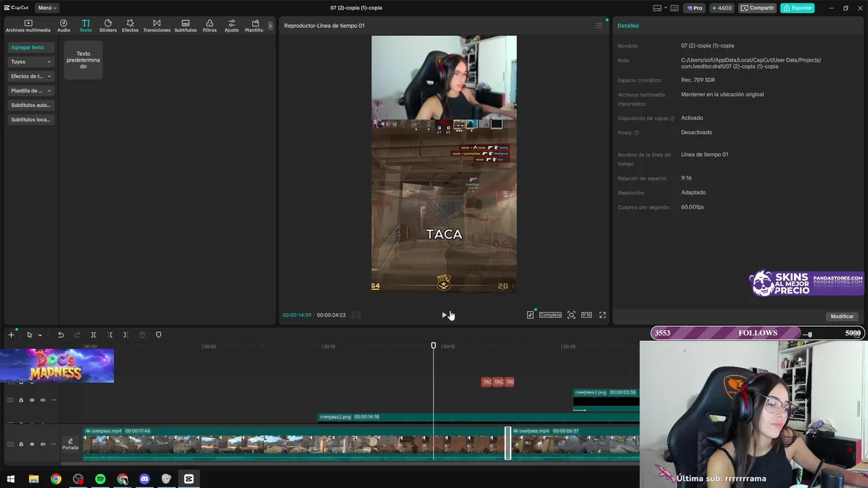Play the preview video
Image resolution: width=868 pixels, height=488 pixels.
click(444, 314)
